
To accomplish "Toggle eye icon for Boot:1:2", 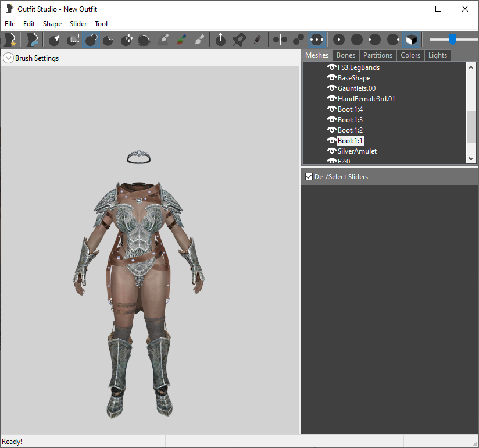I will tap(332, 130).
